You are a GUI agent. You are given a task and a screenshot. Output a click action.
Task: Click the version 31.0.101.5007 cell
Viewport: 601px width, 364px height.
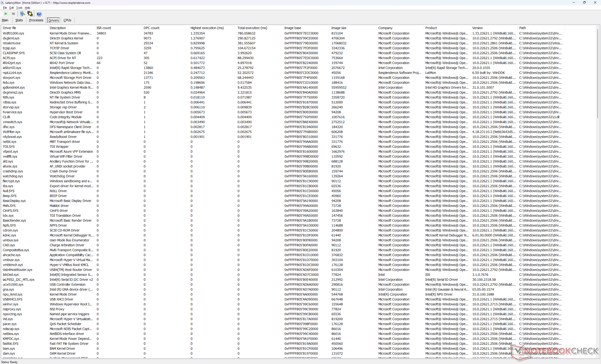483,88
